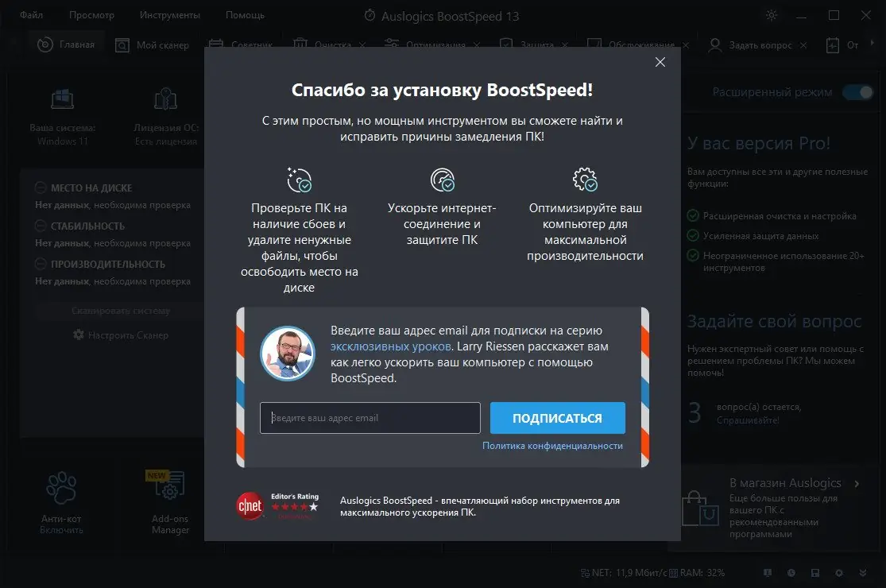
Task: Close the Задать вопрос tab
Action: click(x=803, y=45)
